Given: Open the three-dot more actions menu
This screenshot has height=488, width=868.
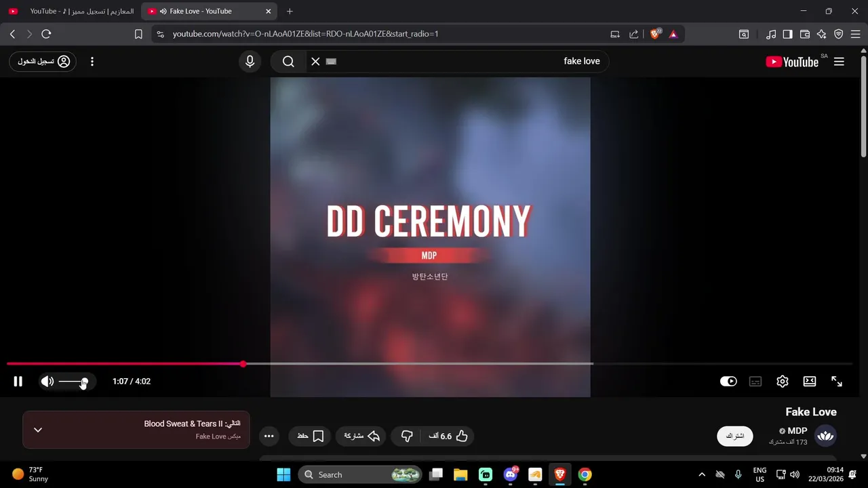Looking at the screenshot, I should click(x=269, y=436).
